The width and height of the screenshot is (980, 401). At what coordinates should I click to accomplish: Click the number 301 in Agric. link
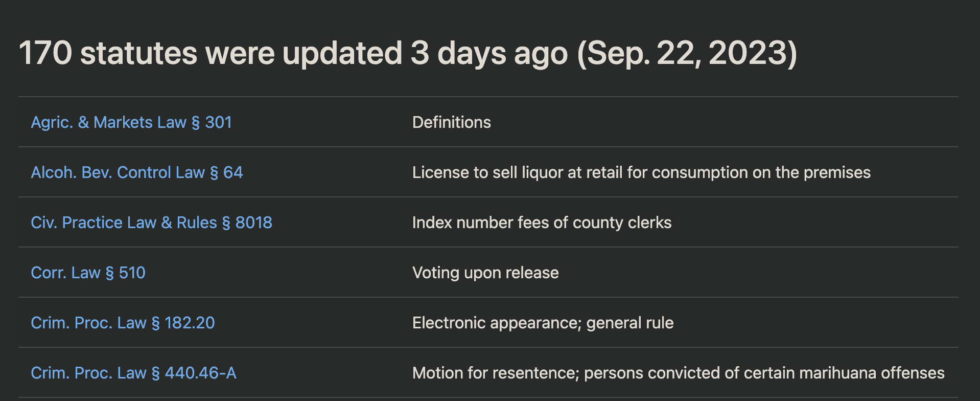point(218,122)
